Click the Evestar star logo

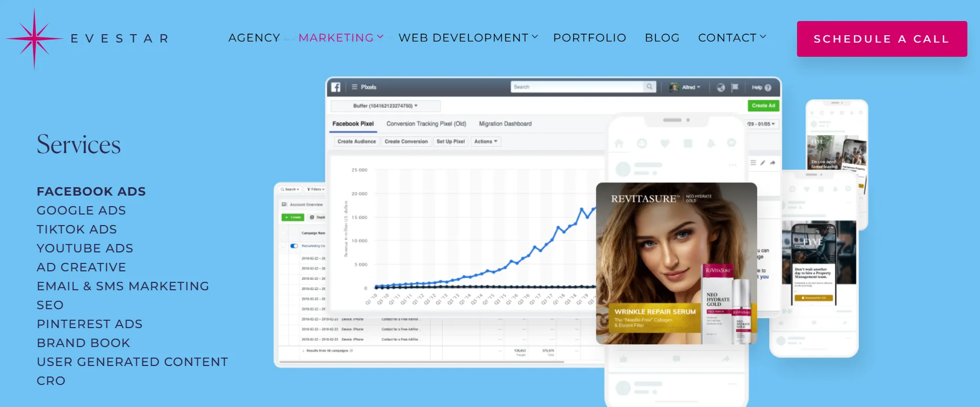(x=34, y=38)
